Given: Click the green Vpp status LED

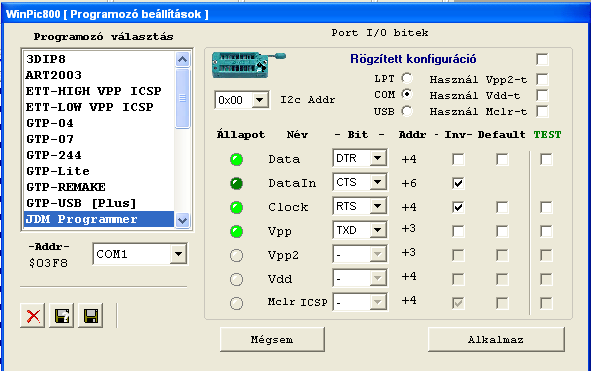Looking at the screenshot, I should tap(236, 231).
